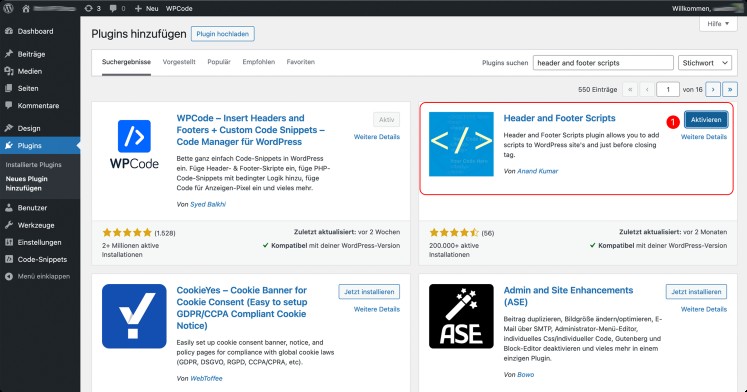Open Weitere Details for Admin and Site Enhancements

(704, 309)
